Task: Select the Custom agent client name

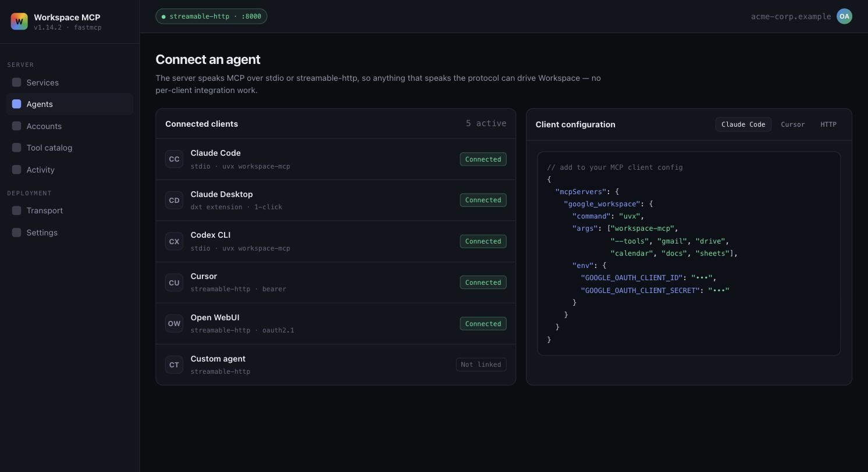Action: click(218, 359)
